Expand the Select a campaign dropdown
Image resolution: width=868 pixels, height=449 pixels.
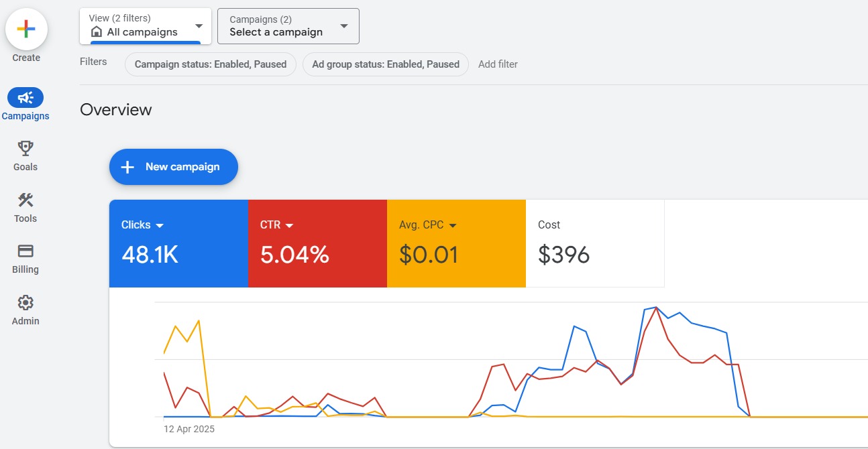coord(343,26)
